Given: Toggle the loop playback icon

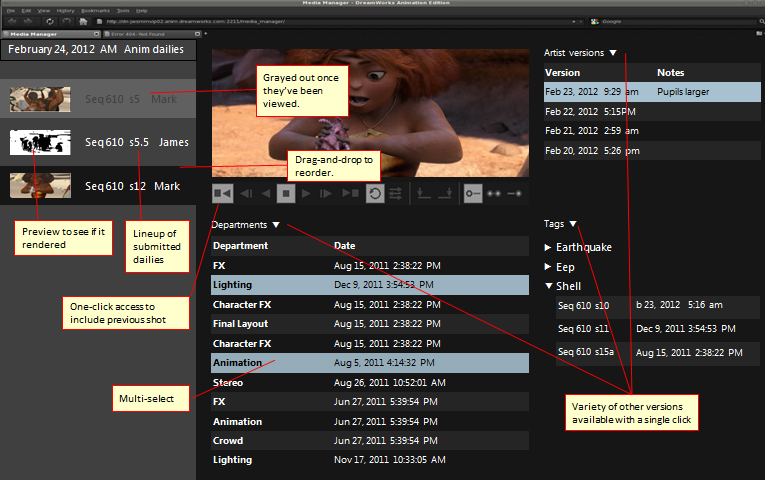Looking at the screenshot, I should 375,194.
